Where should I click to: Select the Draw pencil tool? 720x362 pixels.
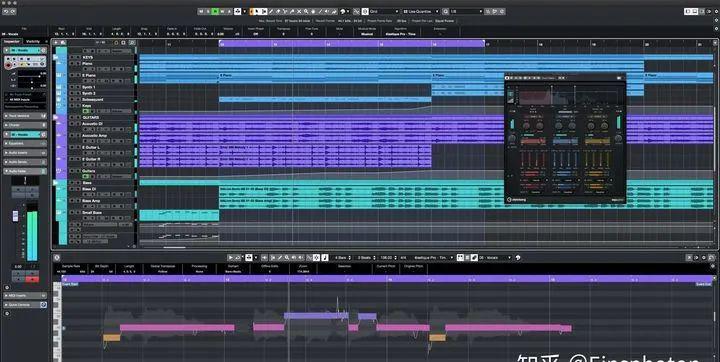click(271, 11)
